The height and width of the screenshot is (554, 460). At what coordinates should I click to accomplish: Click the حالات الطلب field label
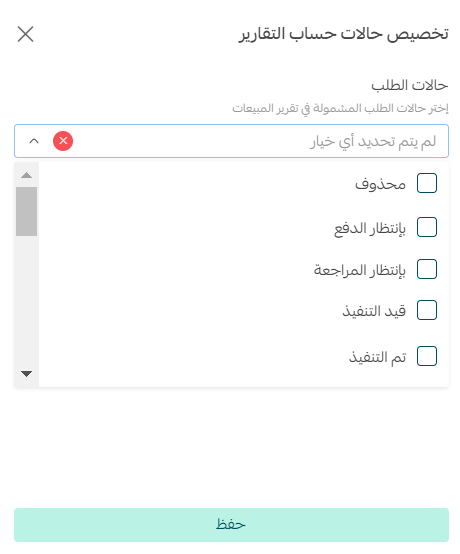(409, 85)
